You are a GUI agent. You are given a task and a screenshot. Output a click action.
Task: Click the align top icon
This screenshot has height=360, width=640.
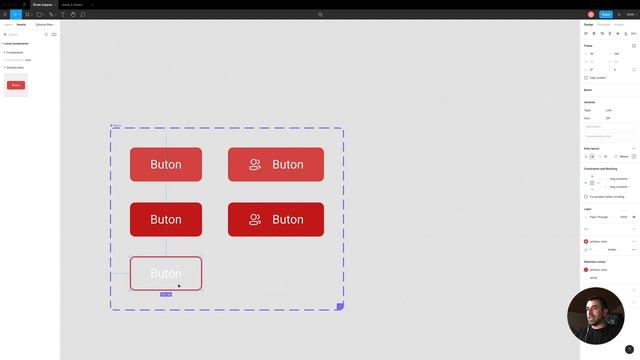pos(610,33)
